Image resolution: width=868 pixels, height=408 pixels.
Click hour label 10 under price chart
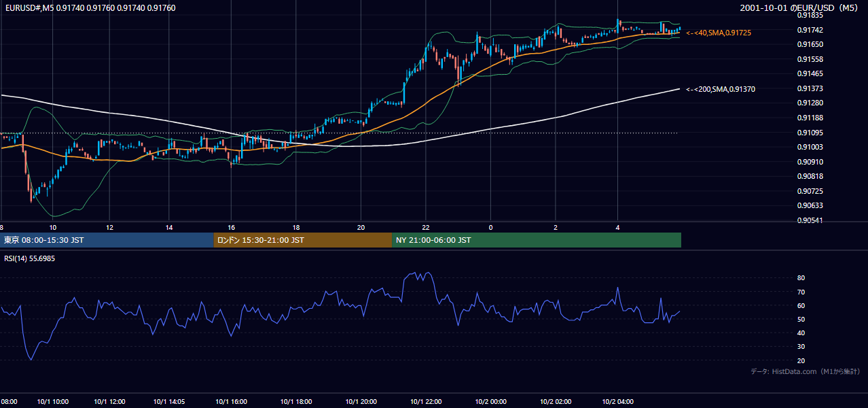coord(52,227)
